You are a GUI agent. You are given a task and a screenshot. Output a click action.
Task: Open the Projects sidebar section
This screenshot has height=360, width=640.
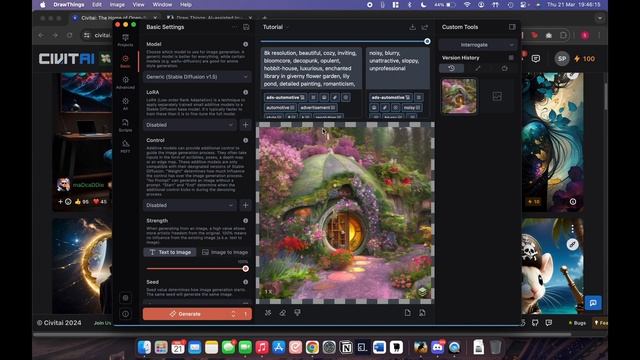pyautogui.click(x=125, y=40)
